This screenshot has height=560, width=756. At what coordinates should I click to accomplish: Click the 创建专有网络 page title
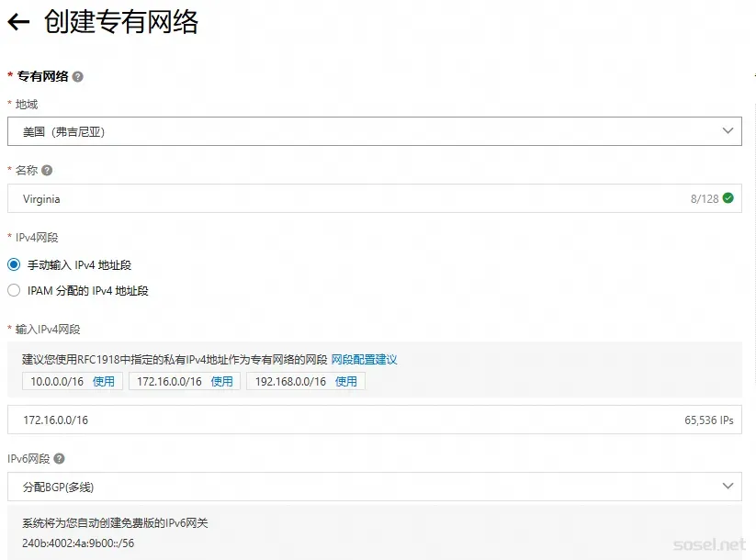coord(121,22)
